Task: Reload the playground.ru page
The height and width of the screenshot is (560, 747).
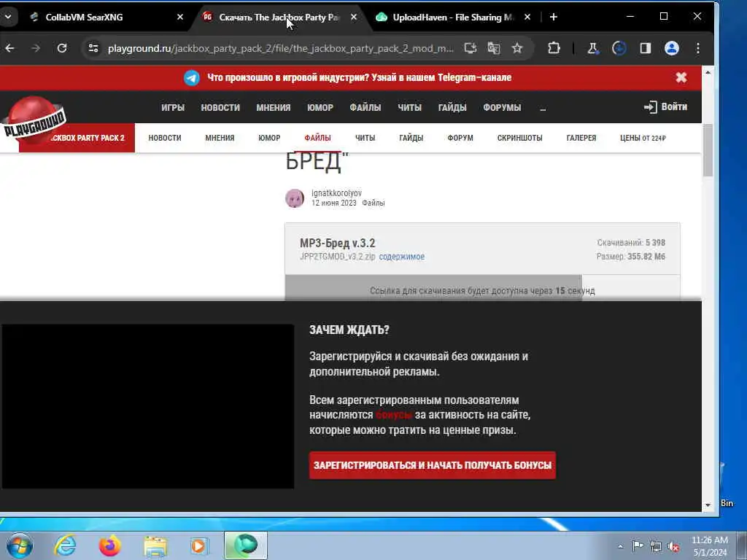Action: [x=62, y=48]
